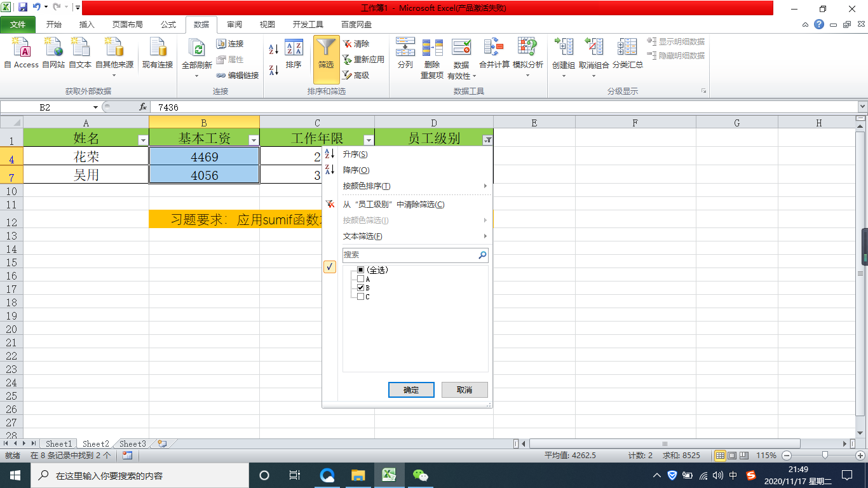868x488 pixels.
Task: Toggle the (全选) select-all checkbox
Action: point(361,270)
